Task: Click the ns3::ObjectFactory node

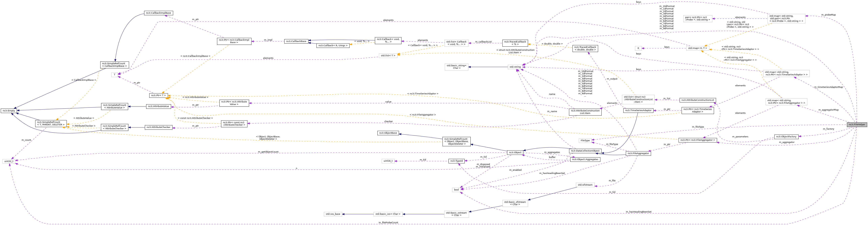Action: click(x=786, y=137)
